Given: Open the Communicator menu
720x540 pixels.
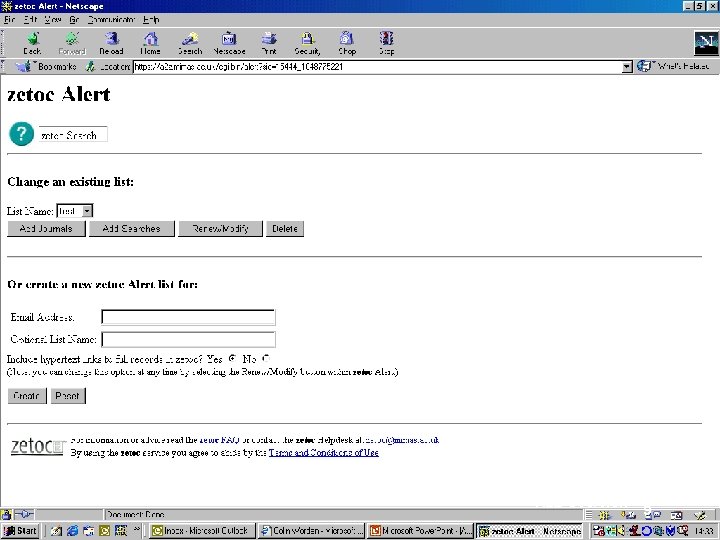Looking at the screenshot, I should click(111, 20).
